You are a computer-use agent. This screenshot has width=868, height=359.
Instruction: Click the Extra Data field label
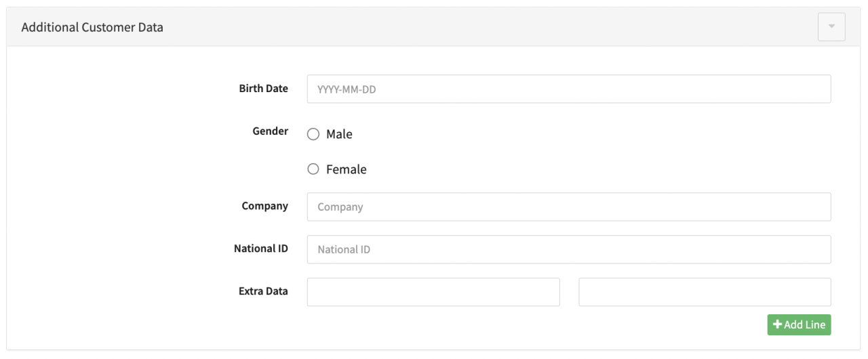coord(263,291)
